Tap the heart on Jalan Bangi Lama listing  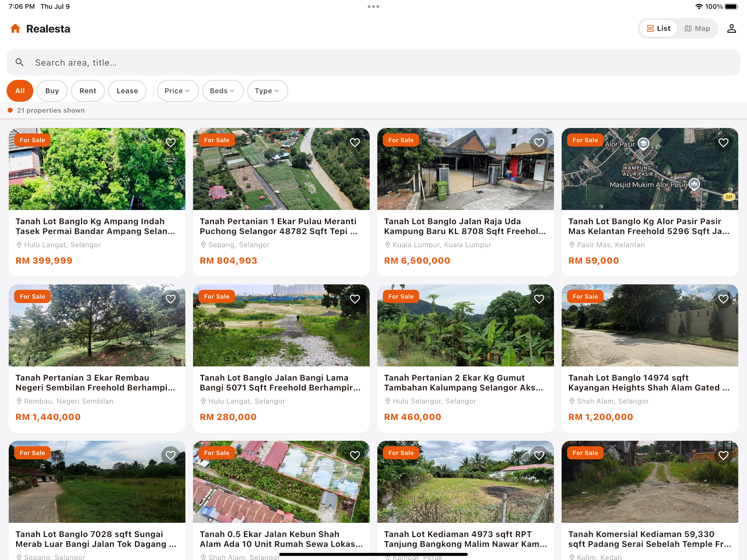(355, 299)
